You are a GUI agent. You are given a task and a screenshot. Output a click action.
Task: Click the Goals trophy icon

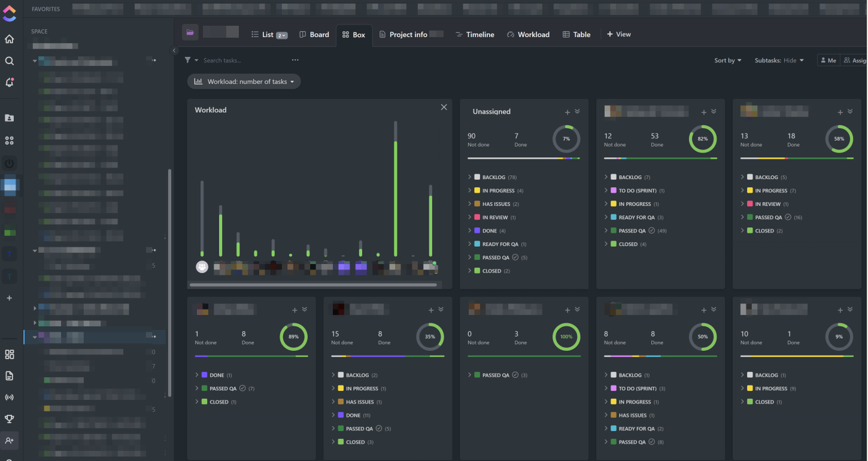pos(9,419)
